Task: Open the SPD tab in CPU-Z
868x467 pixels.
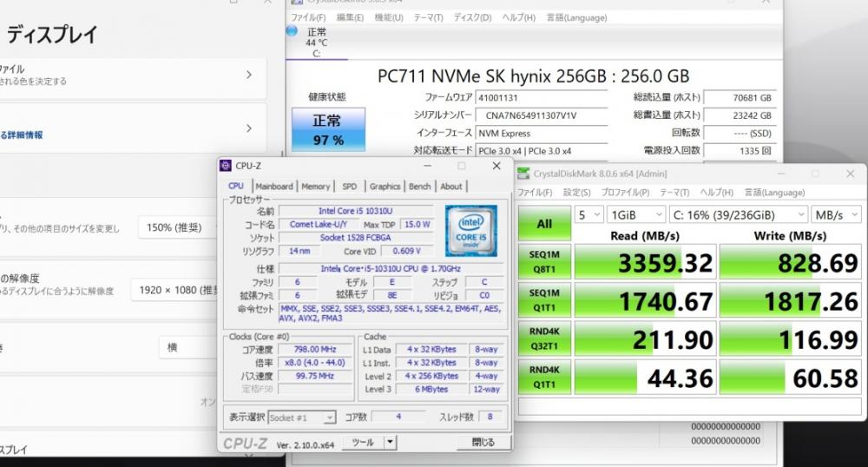Action: tap(349, 187)
